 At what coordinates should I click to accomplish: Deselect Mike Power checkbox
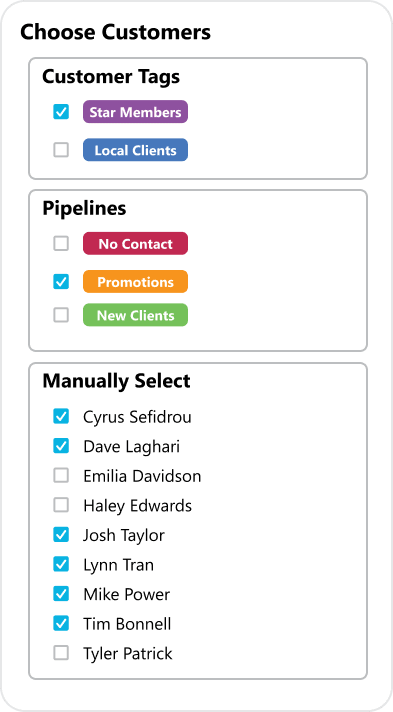61,593
